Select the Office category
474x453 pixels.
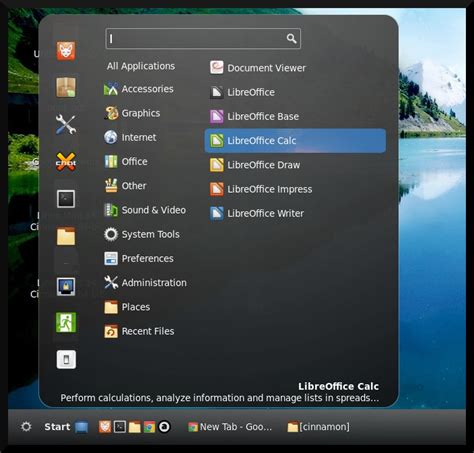click(x=126, y=162)
